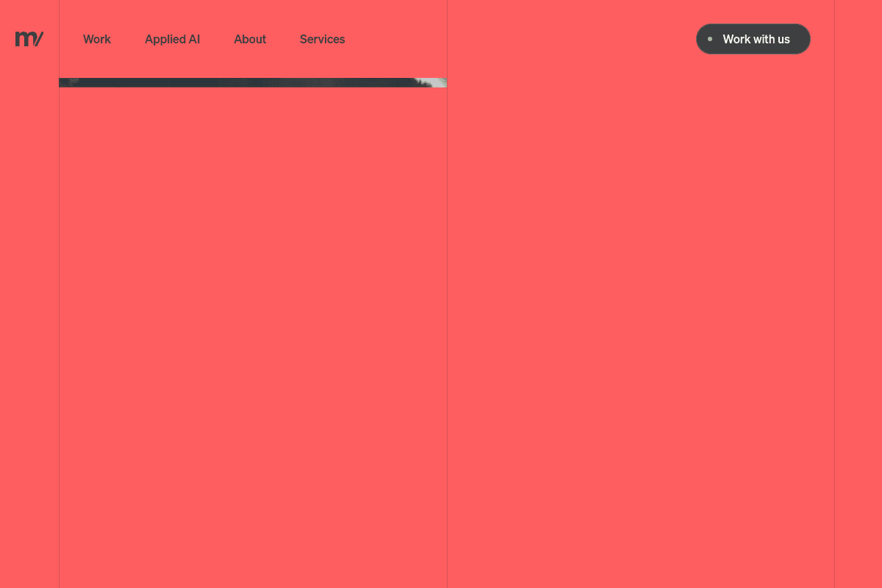
Task: Click the m/ logo icon
Action: coord(29,39)
